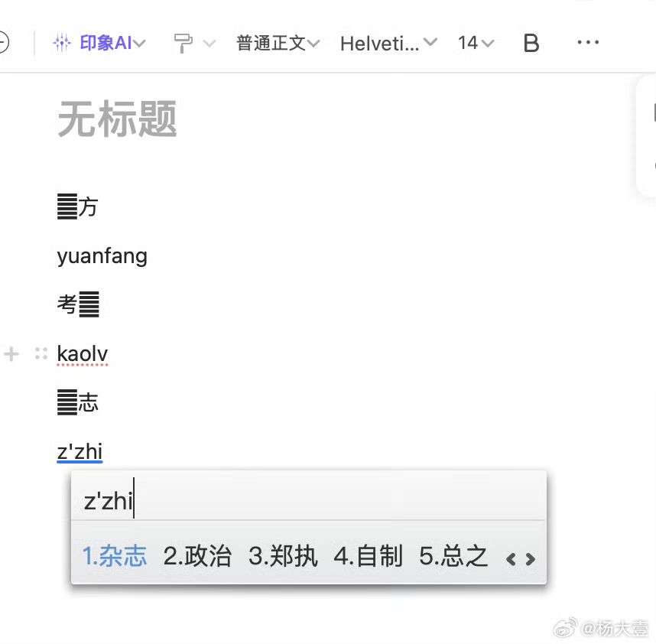This screenshot has height=644, width=656.
Task: Select candidate 1.杂志
Action: [115, 556]
